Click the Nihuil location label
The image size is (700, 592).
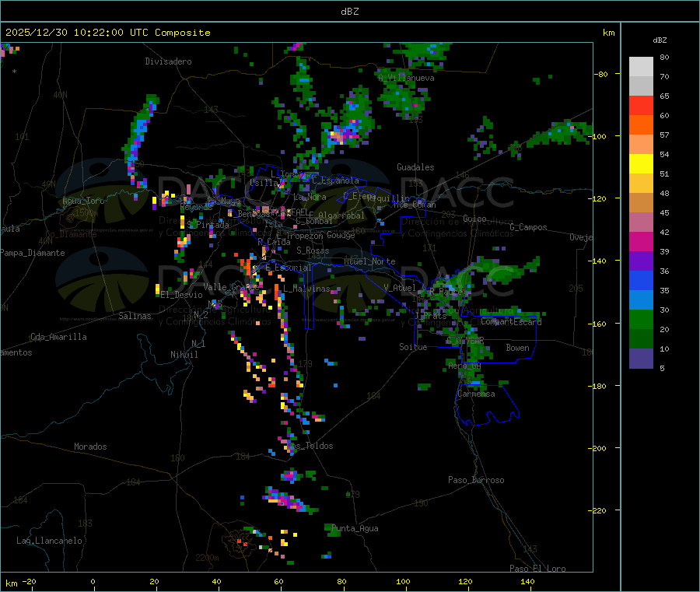(184, 355)
